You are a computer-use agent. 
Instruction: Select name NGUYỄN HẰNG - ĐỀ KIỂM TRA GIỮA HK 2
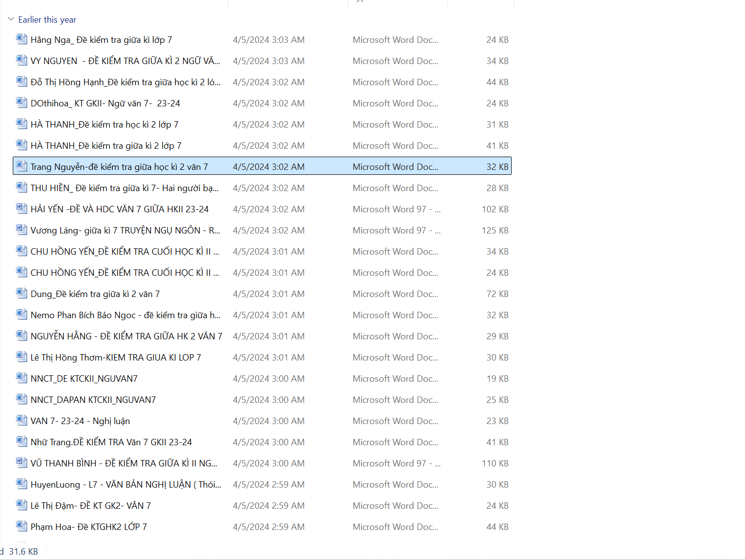click(127, 336)
